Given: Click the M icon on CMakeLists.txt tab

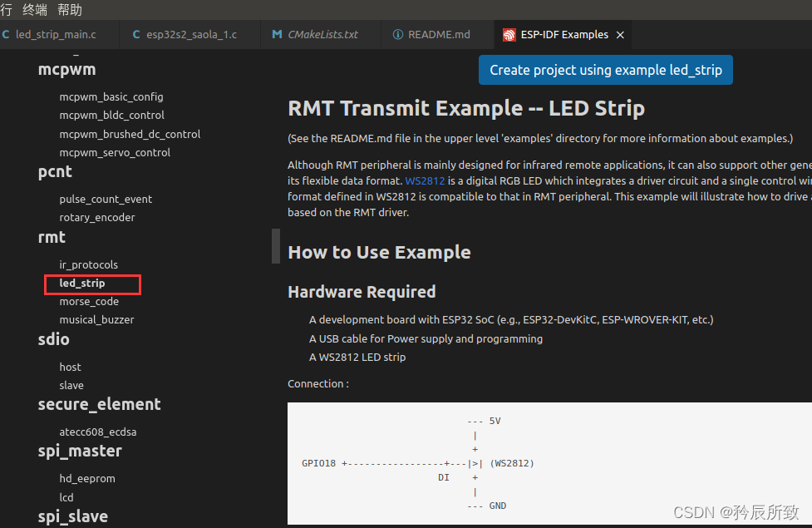Looking at the screenshot, I should click(x=277, y=34).
